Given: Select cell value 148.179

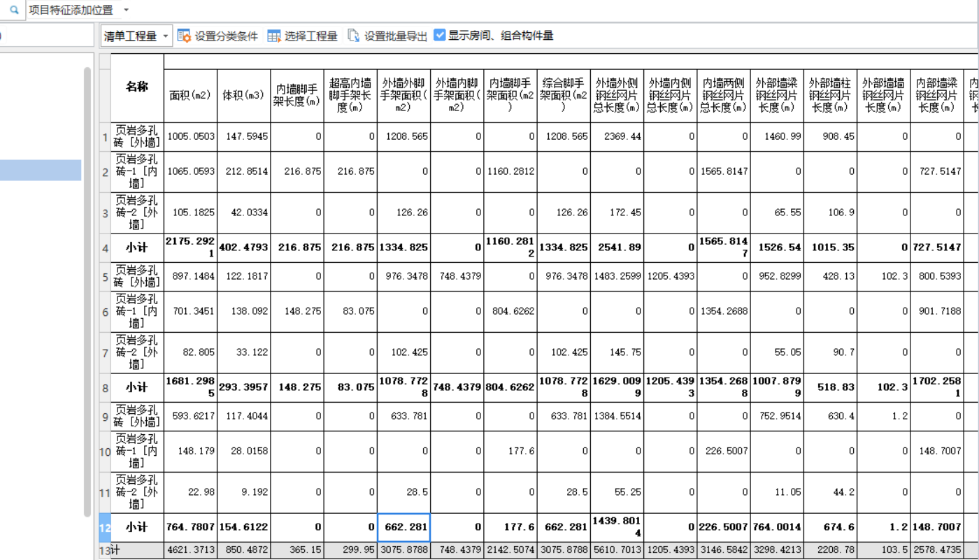Looking at the screenshot, I should pos(190,452).
